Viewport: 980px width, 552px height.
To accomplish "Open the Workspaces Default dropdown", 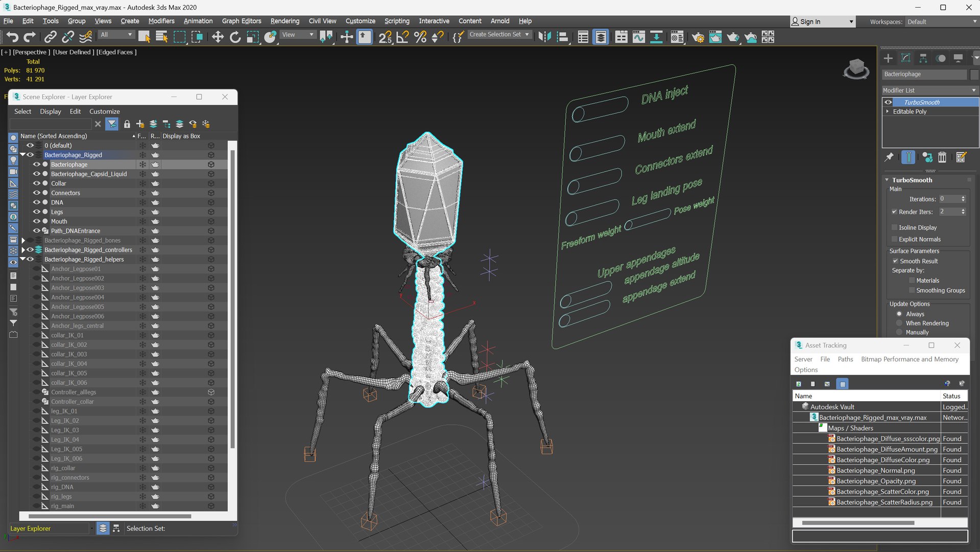I will (941, 21).
